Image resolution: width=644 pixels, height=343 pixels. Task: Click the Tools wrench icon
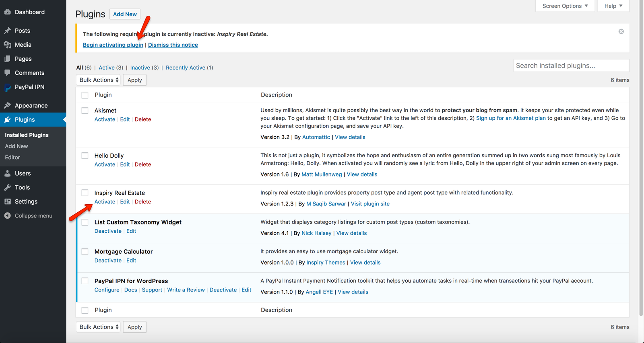click(x=7, y=187)
